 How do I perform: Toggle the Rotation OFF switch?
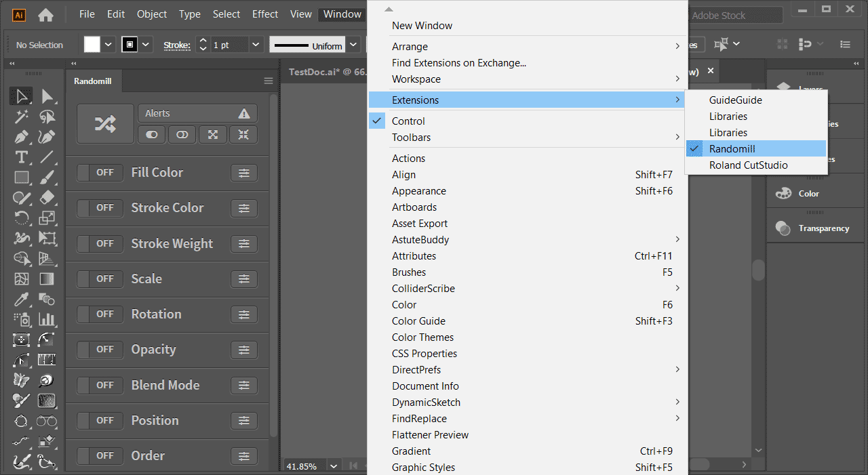click(x=100, y=314)
